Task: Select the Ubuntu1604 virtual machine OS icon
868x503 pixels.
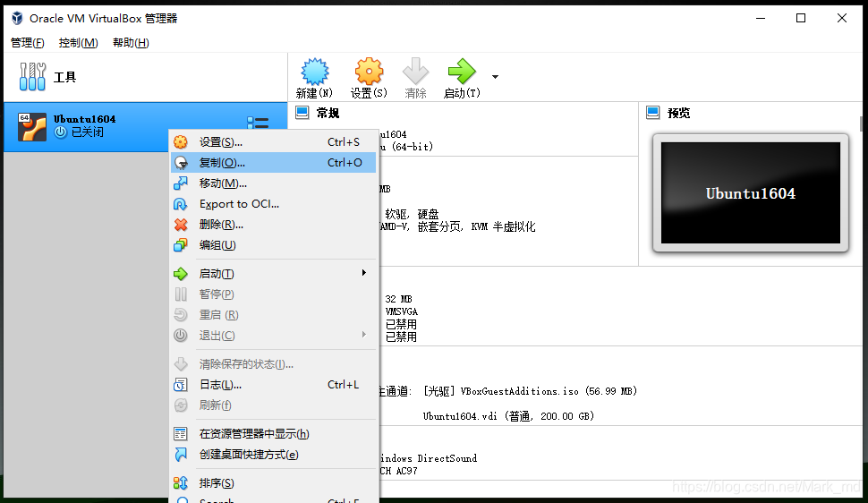Action: [31, 127]
